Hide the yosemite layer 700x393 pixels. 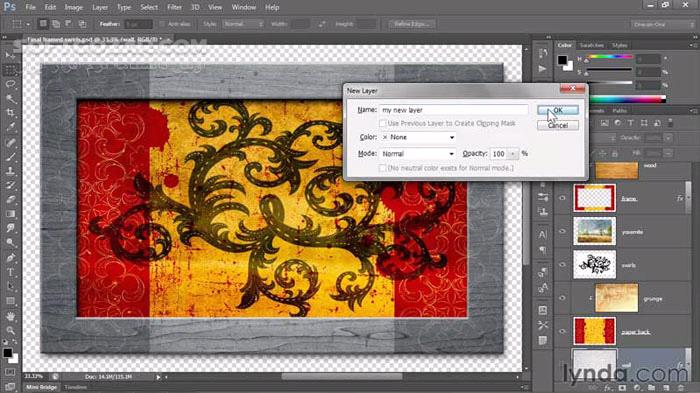pos(562,231)
